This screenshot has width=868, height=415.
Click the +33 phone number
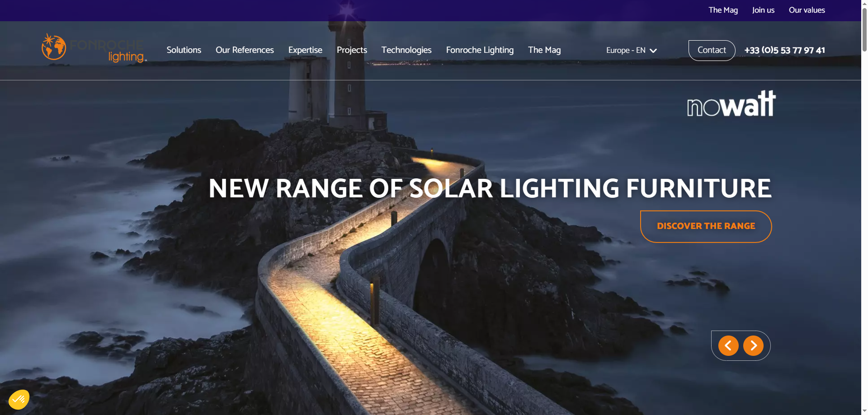(785, 50)
